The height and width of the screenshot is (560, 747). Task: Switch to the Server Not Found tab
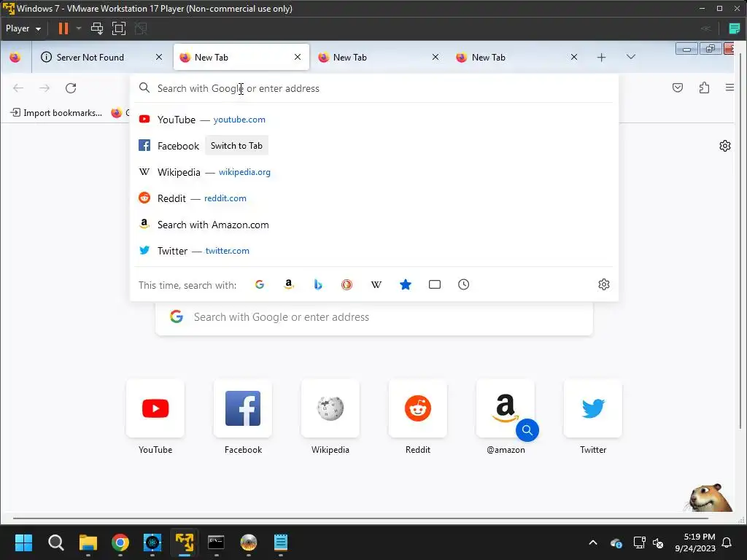tap(90, 57)
